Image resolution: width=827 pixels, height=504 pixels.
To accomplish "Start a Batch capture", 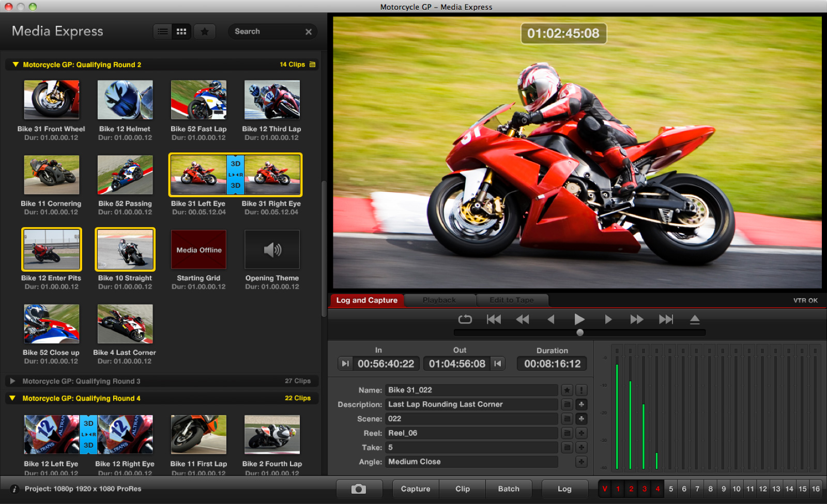I will coord(509,489).
